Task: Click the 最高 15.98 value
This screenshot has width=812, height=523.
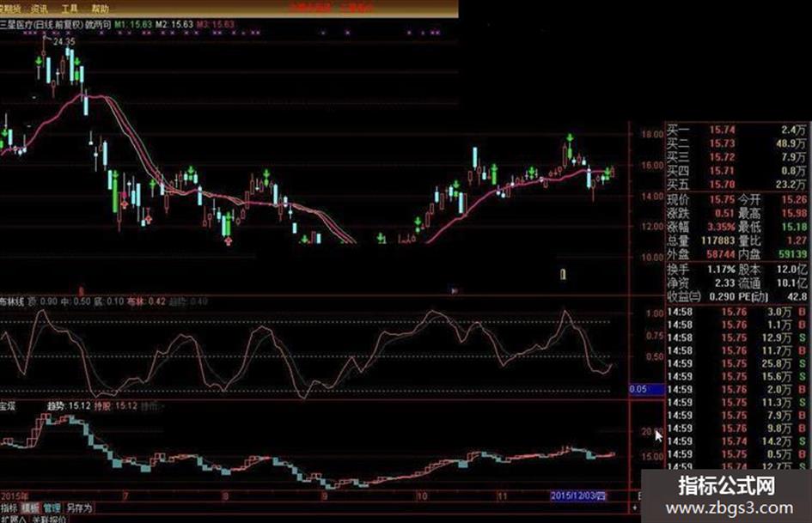Action: 794,213
